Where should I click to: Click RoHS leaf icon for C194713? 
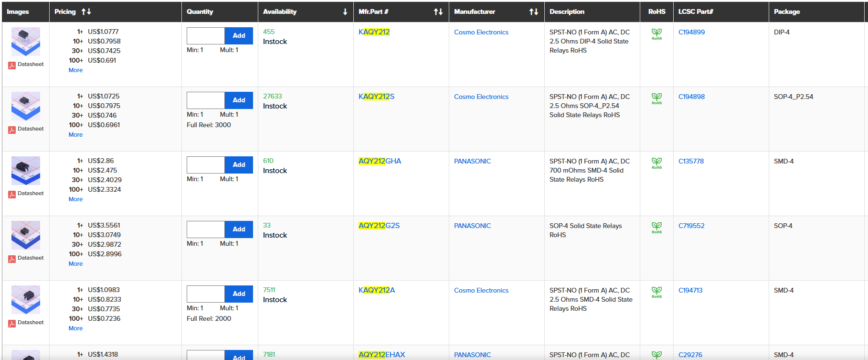(x=657, y=292)
